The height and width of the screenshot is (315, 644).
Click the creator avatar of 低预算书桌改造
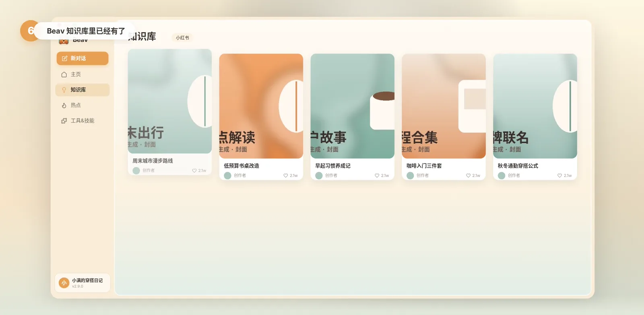click(228, 175)
